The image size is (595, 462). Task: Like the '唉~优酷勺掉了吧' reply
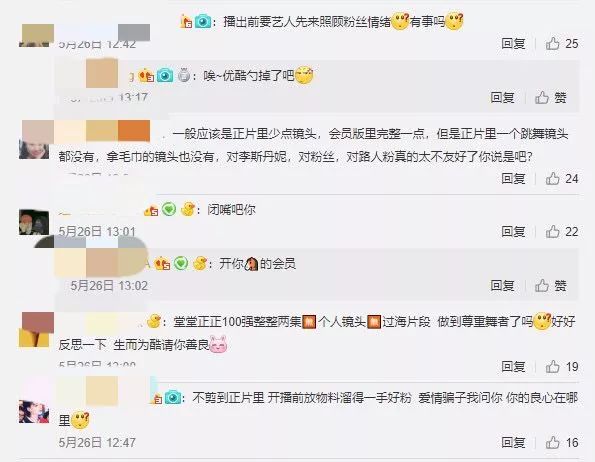(x=542, y=98)
